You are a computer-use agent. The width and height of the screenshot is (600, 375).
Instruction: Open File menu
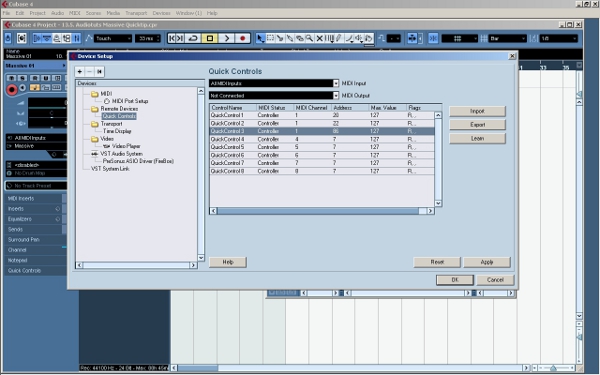click(7, 13)
